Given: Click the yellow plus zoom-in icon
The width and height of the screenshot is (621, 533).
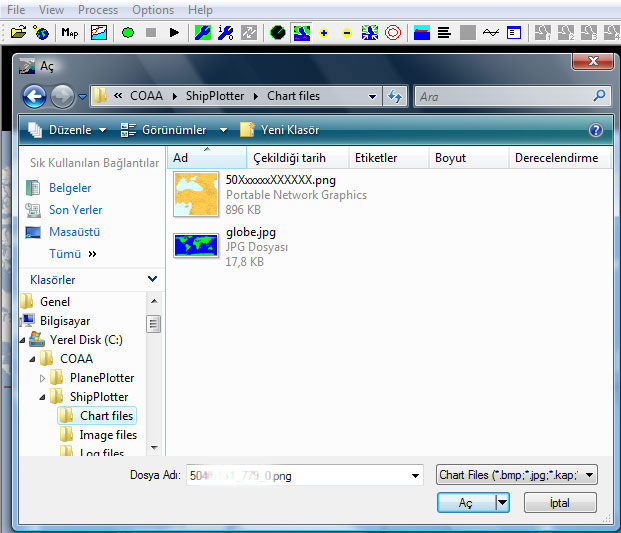Looking at the screenshot, I should (324, 33).
